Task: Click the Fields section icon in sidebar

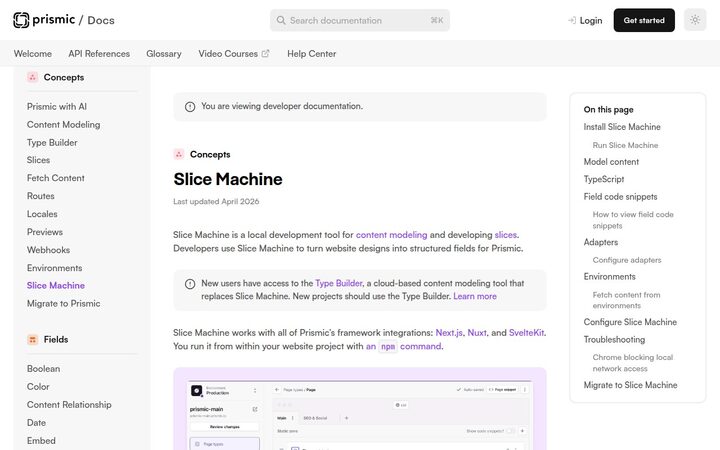Action: coord(33,340)
